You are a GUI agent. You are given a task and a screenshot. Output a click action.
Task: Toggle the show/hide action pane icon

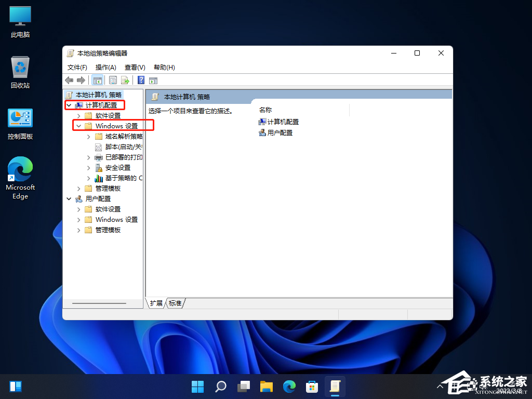click(x=153, y=80)
